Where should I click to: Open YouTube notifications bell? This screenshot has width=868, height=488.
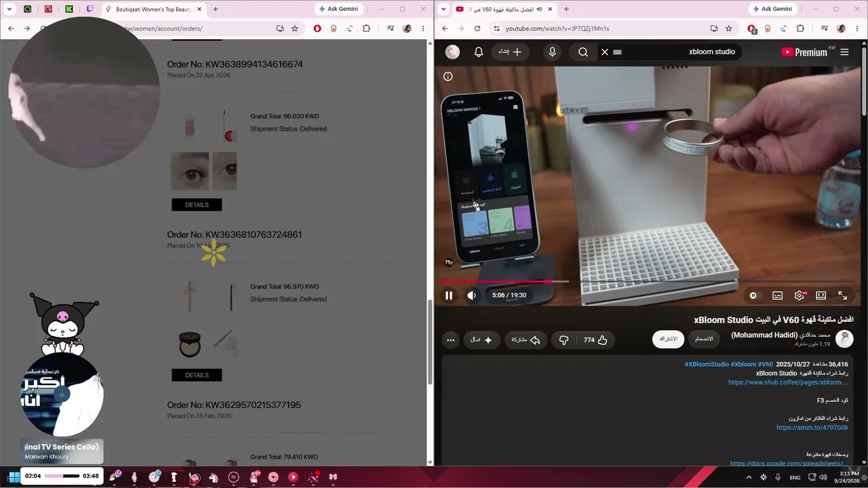click(478, 52)
